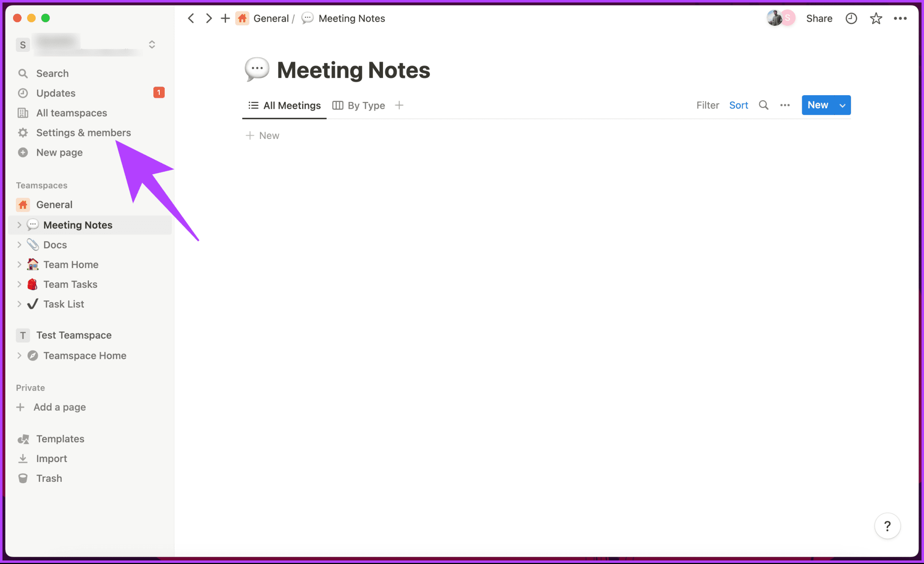Open the Sort option

(x=739, y=106)
